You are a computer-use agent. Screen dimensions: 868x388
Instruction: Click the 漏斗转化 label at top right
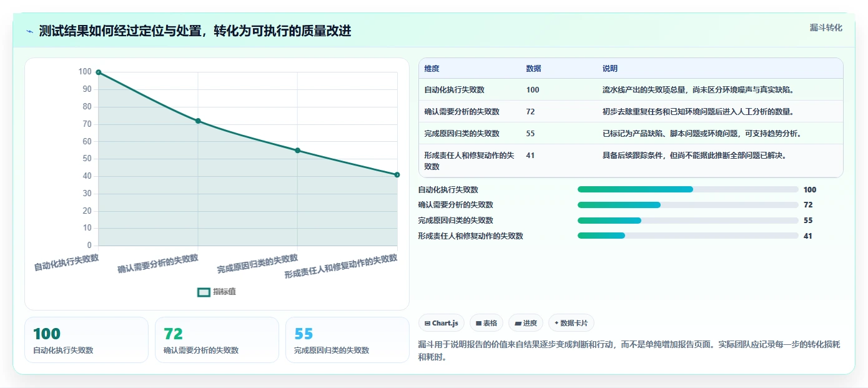click(x=826, y=28)
